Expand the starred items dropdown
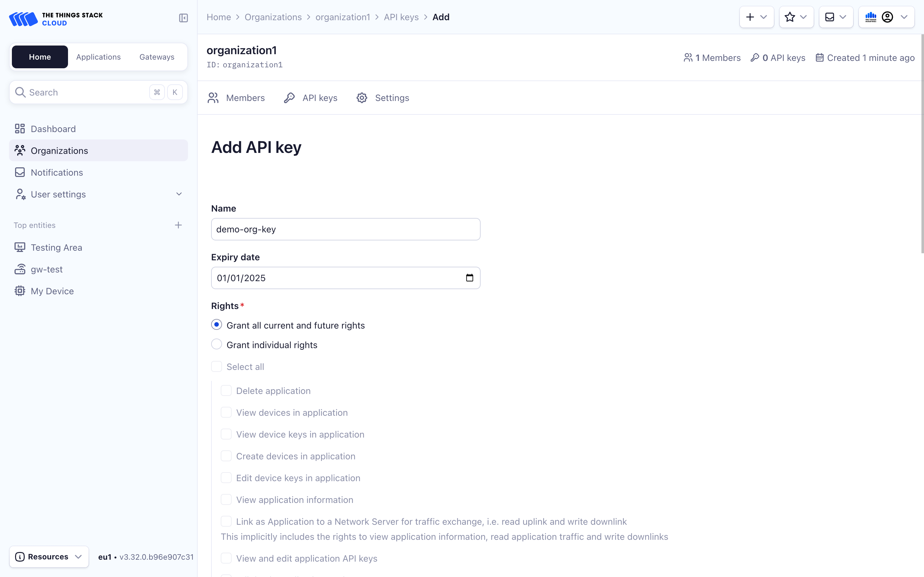 click(x=804, y=17)
